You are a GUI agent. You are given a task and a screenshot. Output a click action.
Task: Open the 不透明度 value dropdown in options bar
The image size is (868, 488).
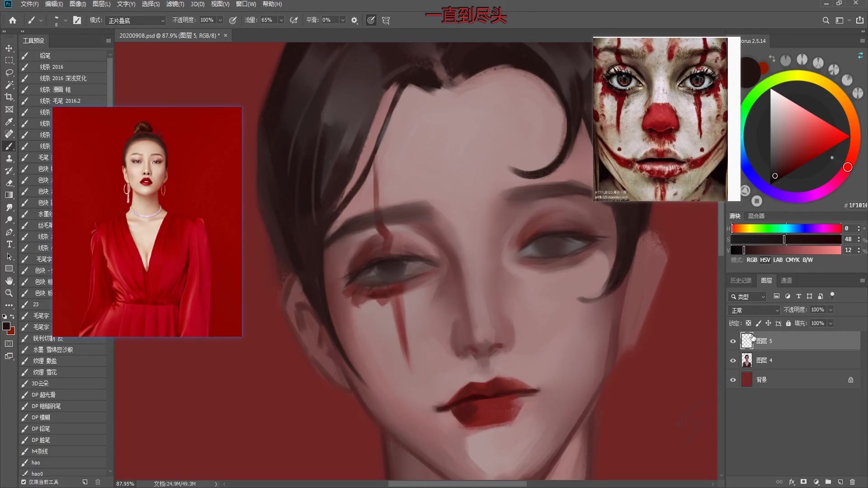(x=220, y=20)
